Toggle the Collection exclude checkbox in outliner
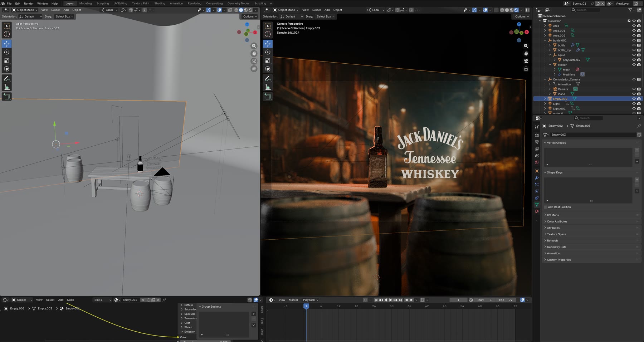 629,21
